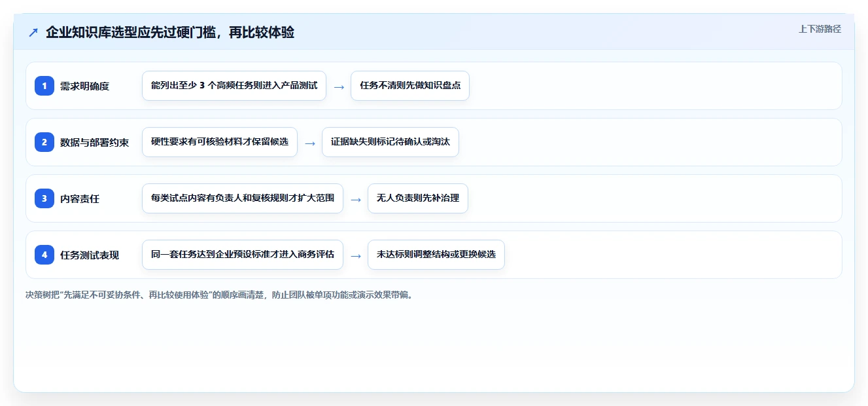This screenshot has height=406, width=868.
Task: Open the 能列出至少 3 个高频任务则进入产品测试 box
Action: pos(234,86)
